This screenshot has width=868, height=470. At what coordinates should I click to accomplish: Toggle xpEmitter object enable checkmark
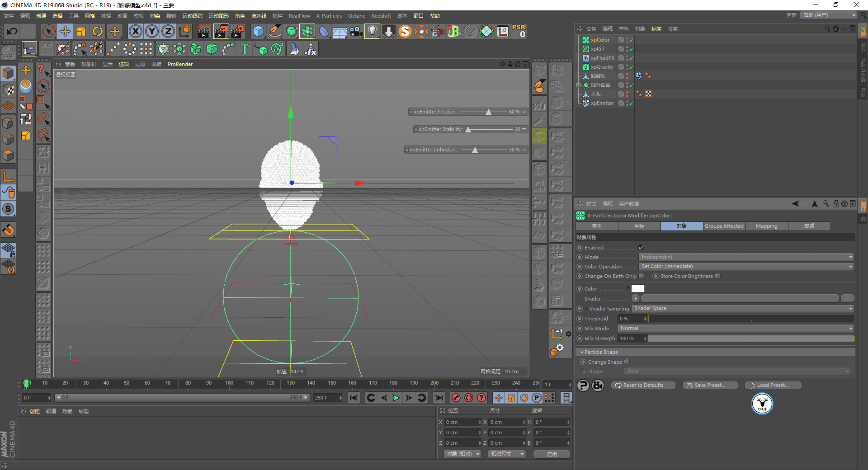pyautogui.click(x=631, y=103)
